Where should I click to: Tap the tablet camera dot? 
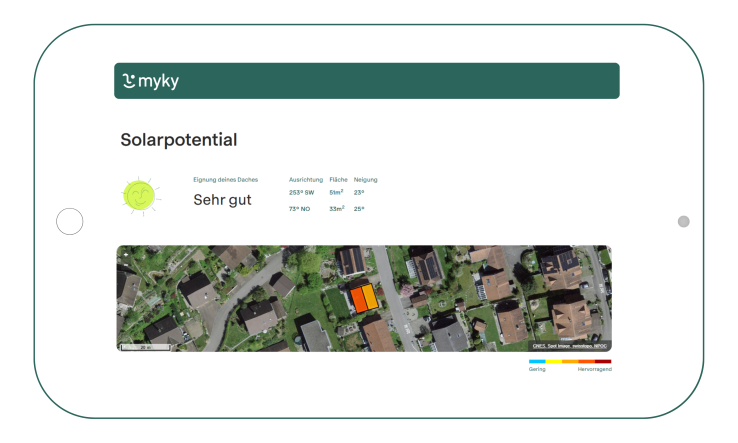point(683,221)
